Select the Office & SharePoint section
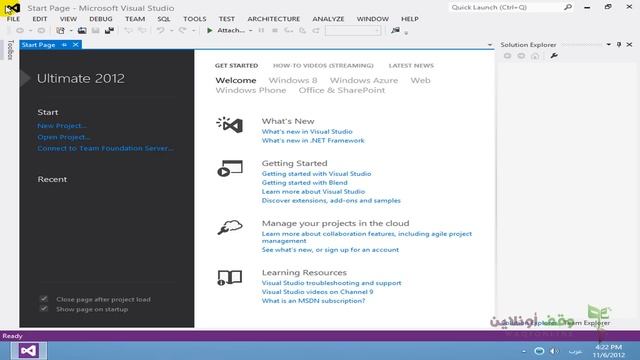The width and height of the screenshot is (640, 360). [x=342, y=90]
